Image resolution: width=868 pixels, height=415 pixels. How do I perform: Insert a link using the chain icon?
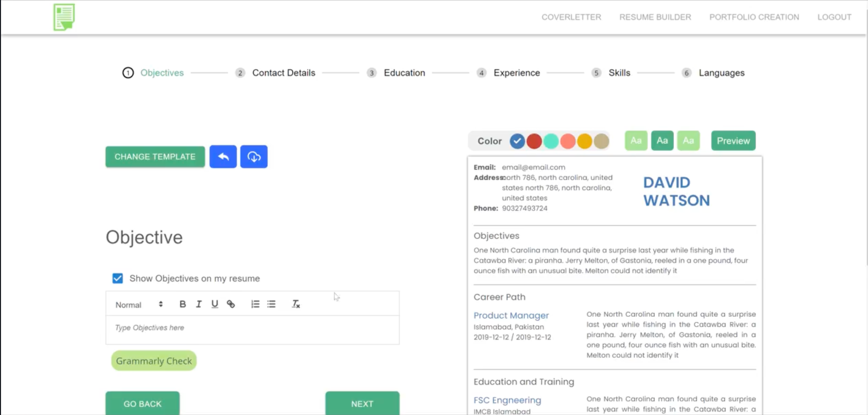click(x=231, y=304)
